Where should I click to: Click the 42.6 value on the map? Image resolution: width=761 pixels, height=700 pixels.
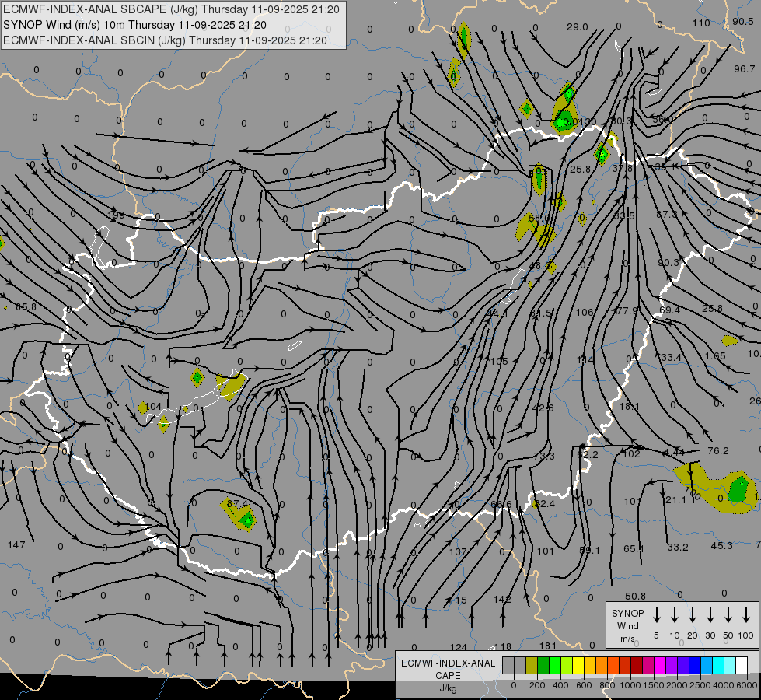[x=543, y=408]
